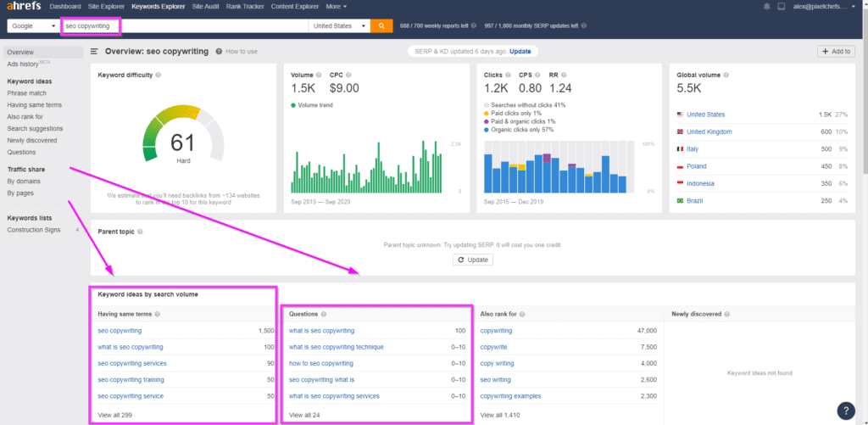Open Rank Tracker in top navigation
The image size is (868, 425).
click(x=245, y=7)
